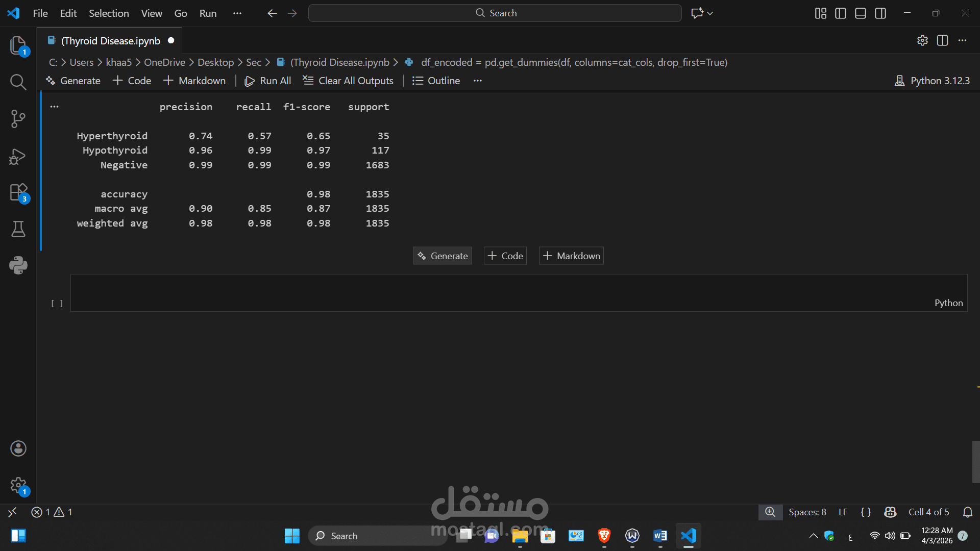The image size is (980, 551).
Task: Open Accounts menu in activity bar
Action: [18, 448]
